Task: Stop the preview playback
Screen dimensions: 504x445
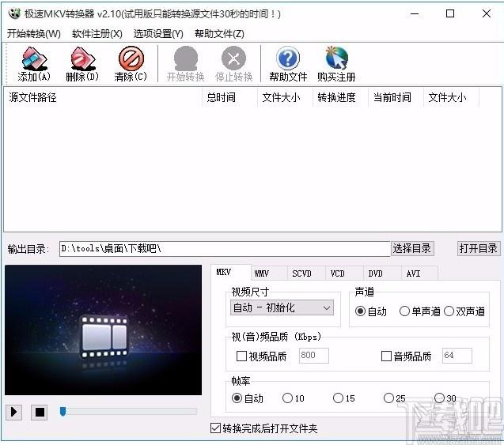Action: click(40, 412)
